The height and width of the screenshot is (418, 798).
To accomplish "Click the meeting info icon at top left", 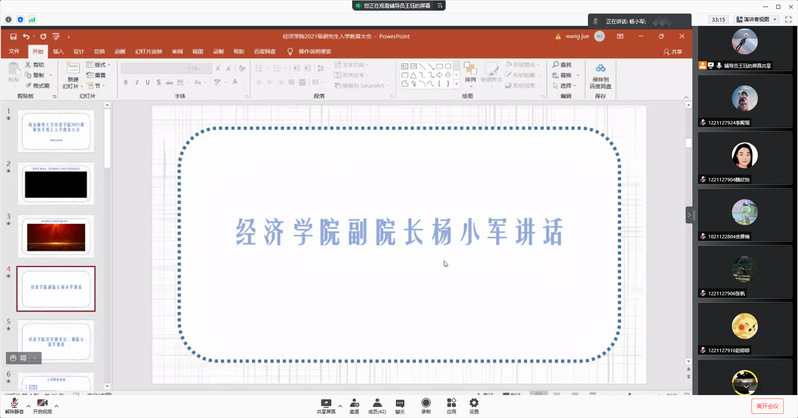I will coord(8,19).
